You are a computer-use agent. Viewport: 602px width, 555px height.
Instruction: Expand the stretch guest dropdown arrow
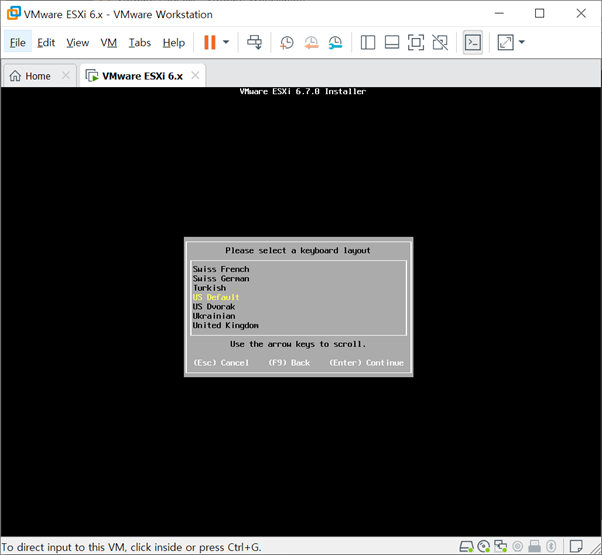pos(521,42)
